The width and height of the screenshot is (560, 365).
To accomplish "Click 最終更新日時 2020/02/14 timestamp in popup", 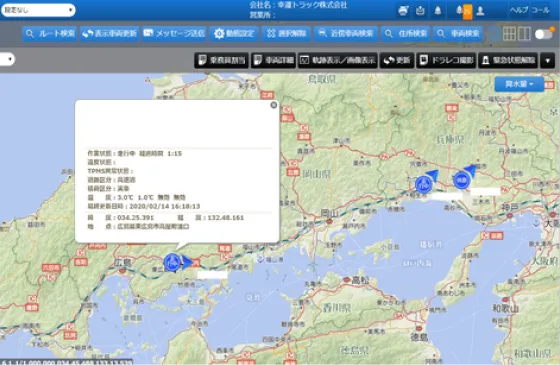I will point(144,206).
